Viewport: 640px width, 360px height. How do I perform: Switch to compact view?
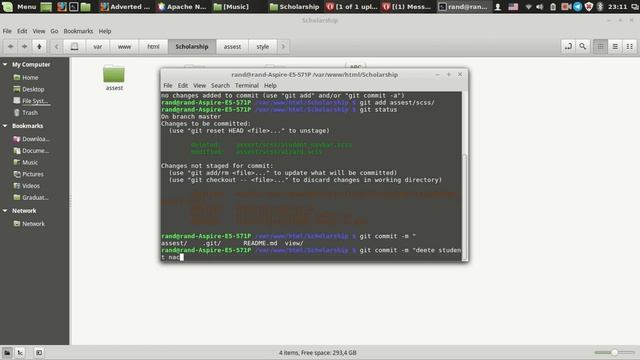(630, 47)
